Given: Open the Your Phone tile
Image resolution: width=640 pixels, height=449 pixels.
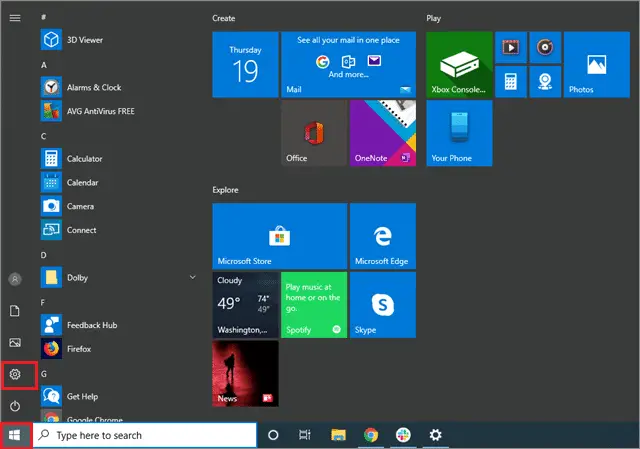Looking at the screenshot, I should point(459,133).
